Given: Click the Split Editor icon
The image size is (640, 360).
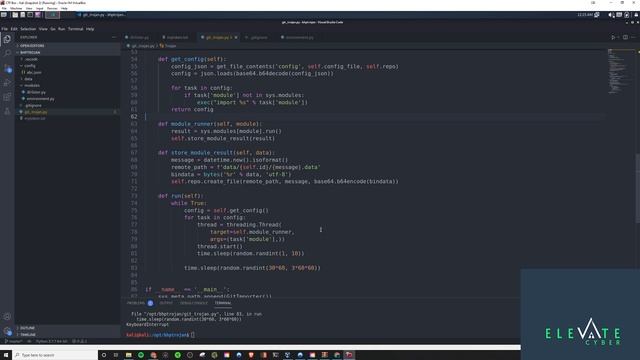Looking at the screenshot, I should [625, 37].
